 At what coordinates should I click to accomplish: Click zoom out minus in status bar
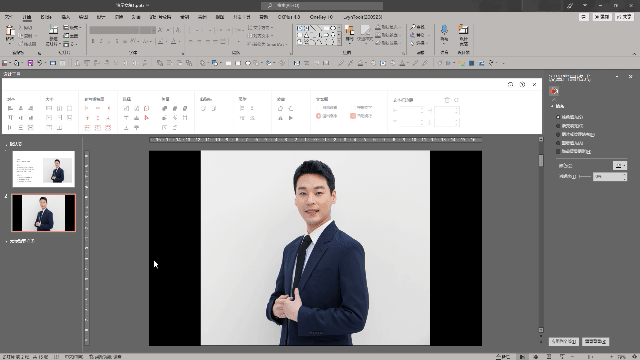(573, 357)
